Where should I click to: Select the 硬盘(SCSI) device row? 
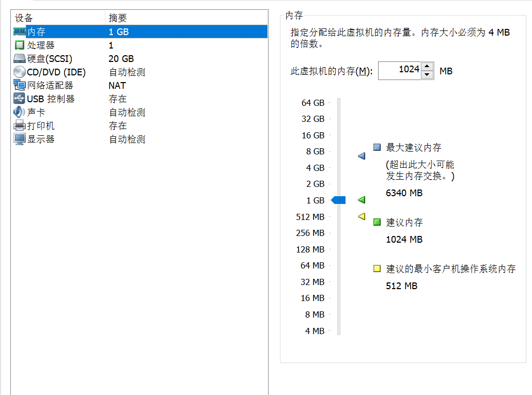tap(139, 59)
